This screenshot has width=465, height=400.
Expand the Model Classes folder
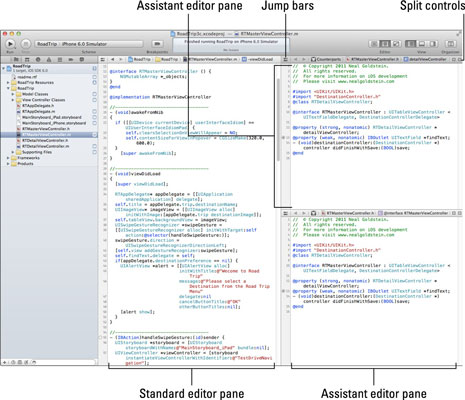pos(13,94)
